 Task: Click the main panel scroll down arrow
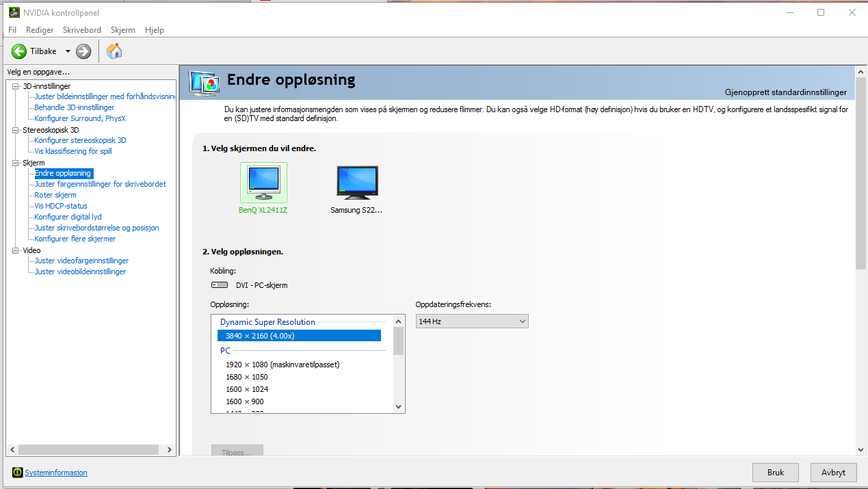(860, 449)
